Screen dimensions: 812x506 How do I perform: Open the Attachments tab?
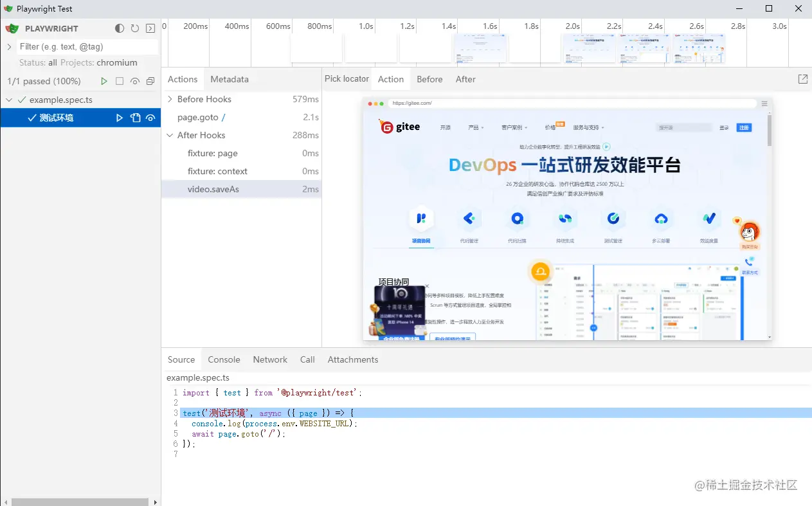353,359
